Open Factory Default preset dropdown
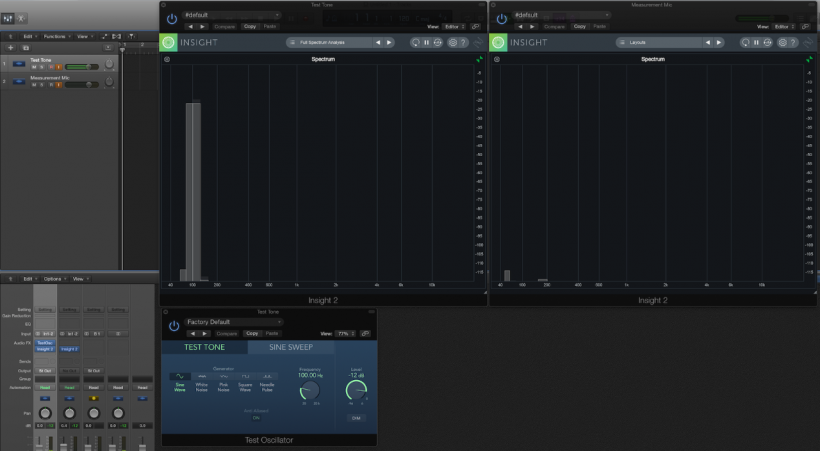820x451 pixels. pyautogui.click(x=233, y=322)
